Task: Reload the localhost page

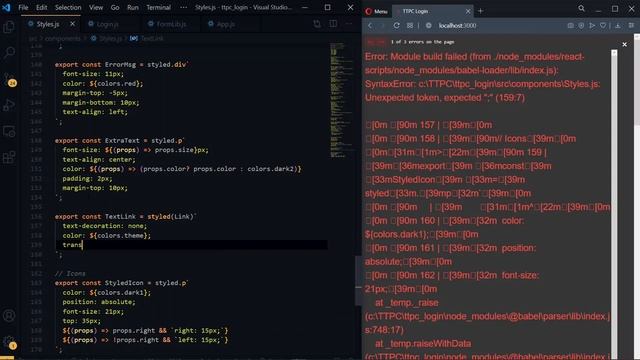Action: 396,25
